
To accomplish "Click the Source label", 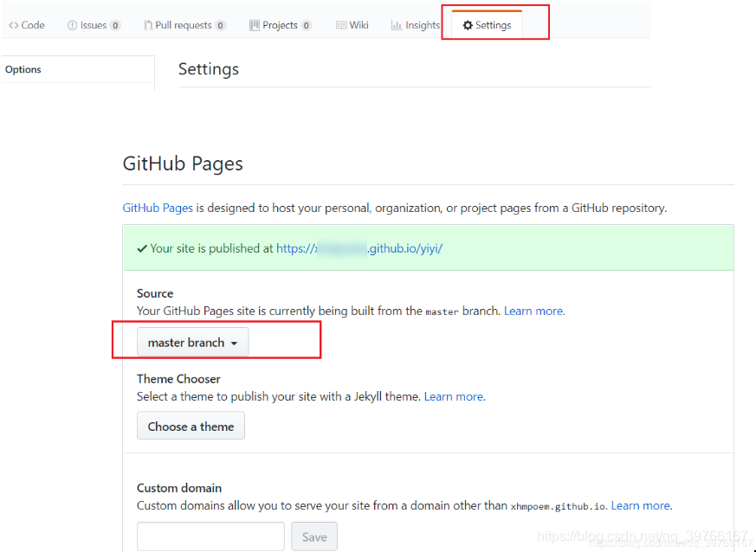I will 155,293.
